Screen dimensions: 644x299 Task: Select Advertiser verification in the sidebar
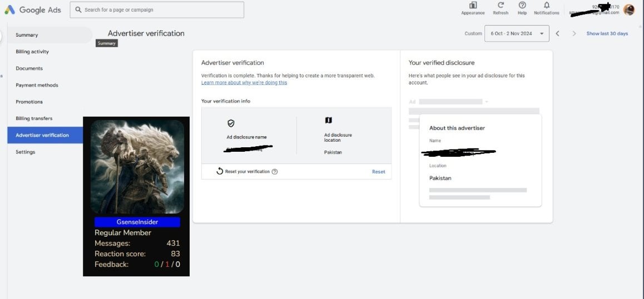45,135
